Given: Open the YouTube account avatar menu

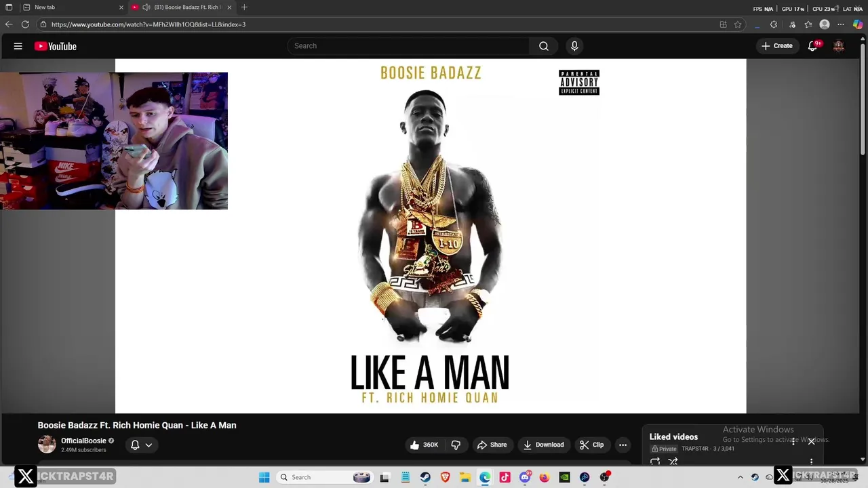Looking at the screenshot, I should 839,46.
